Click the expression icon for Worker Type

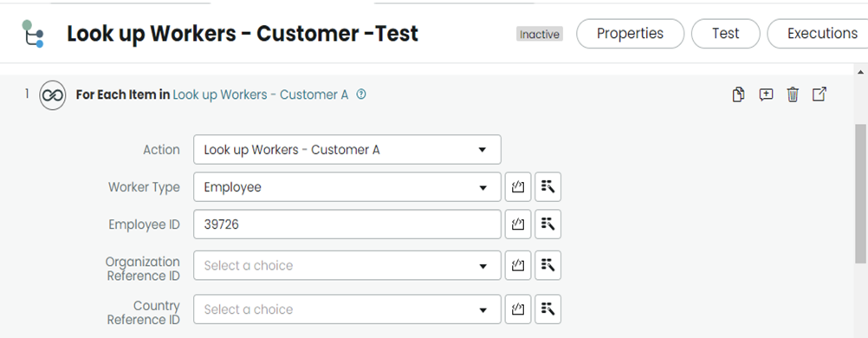coord(518,187)
